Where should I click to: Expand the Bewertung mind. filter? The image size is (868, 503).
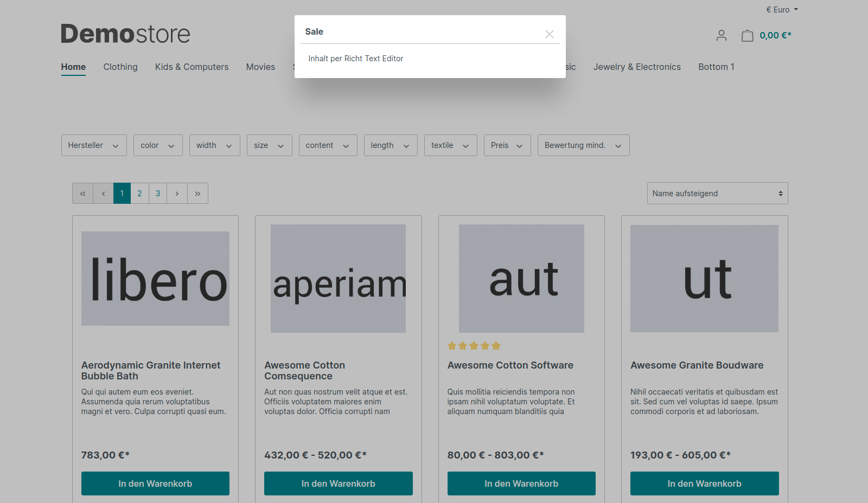[583, 145]
